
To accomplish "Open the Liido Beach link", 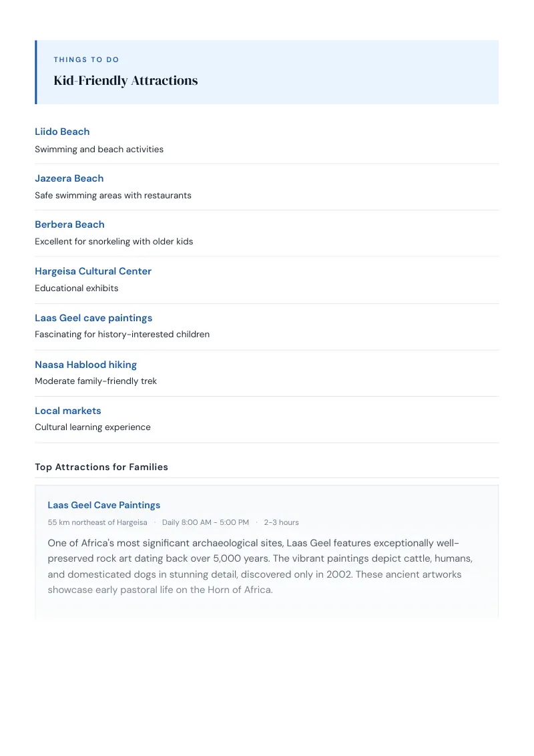I will pyautogui.click(x=62, y=132).
